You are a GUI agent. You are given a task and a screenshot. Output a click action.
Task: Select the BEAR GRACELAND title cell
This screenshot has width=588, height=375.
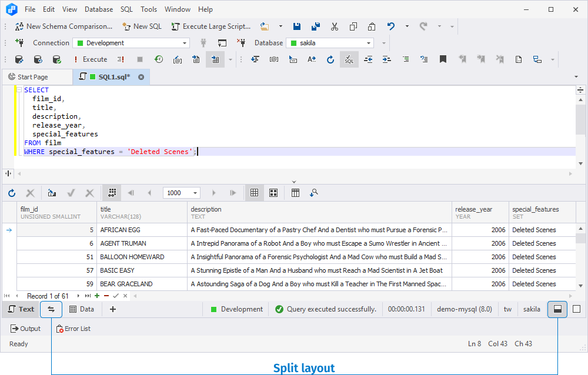click(142, 284)
